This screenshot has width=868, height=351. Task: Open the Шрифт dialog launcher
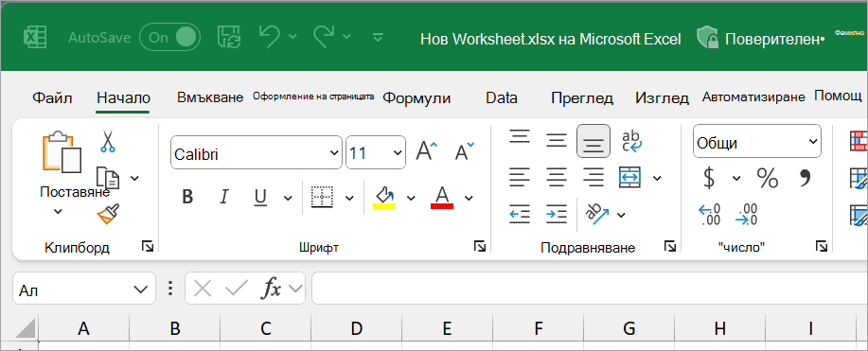[x=479, y=246]
